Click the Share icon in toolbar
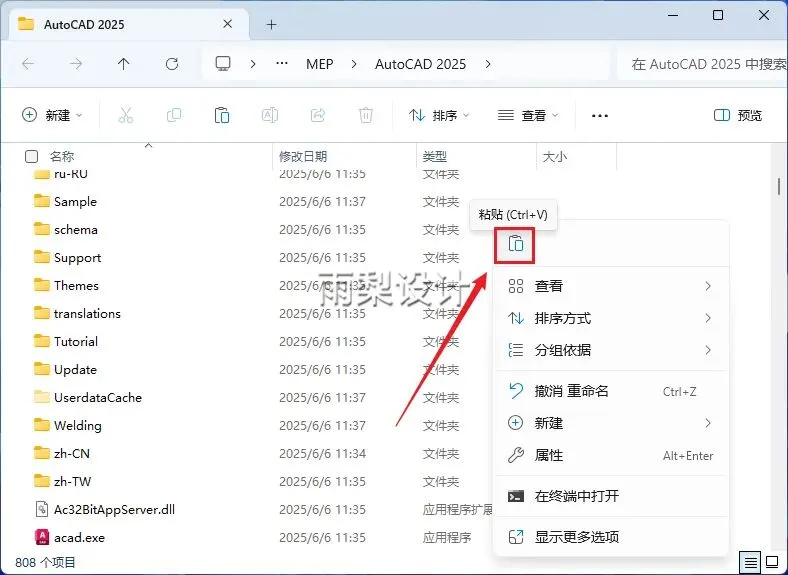 pos(318,115)
